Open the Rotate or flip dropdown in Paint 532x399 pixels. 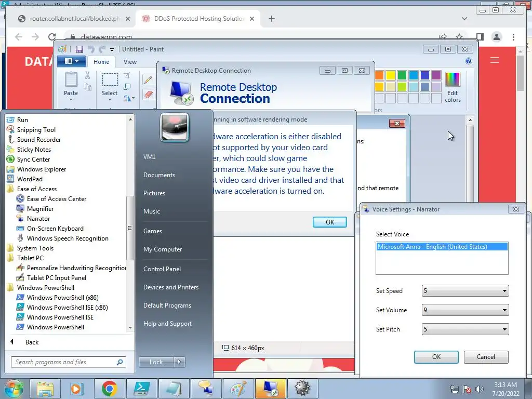pyautogui.click(x=129, y=98)
